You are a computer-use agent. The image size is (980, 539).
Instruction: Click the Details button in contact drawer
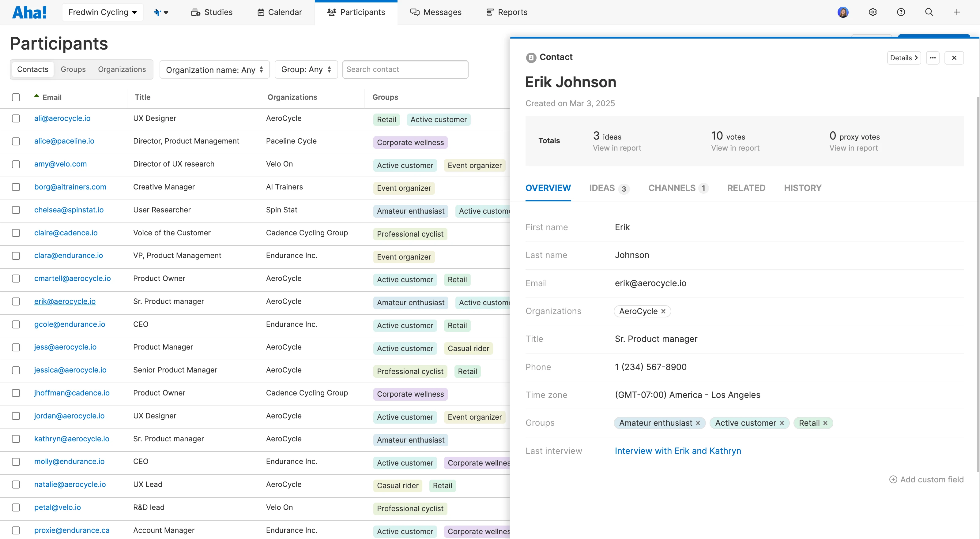[x=904, y=58]
